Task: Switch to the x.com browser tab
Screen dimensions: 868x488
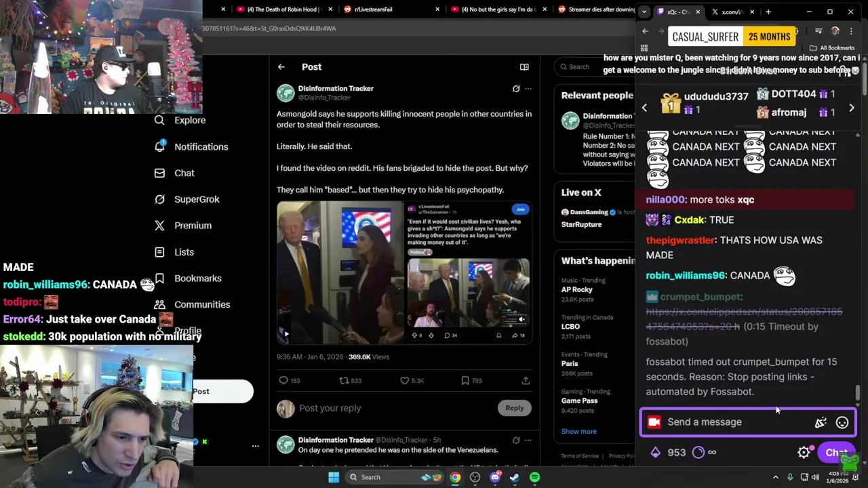Action: click(x=731, y=12)
